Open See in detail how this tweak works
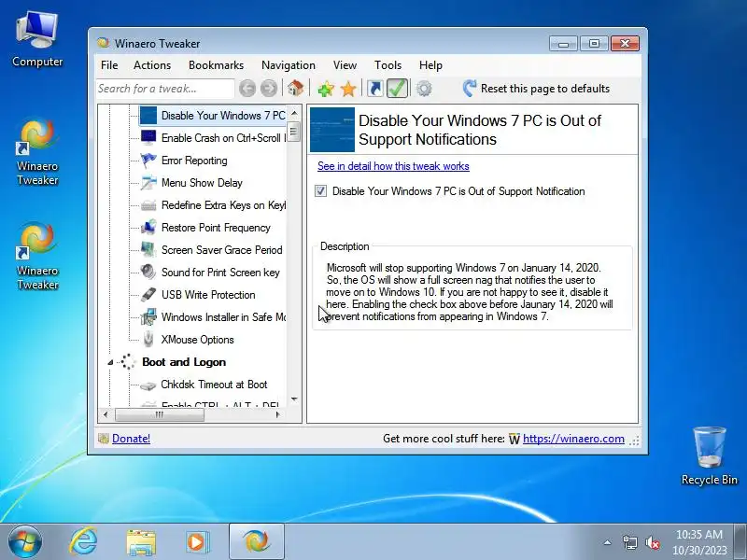This screenshot has height=560, width=747. click(x=393, y=166)
